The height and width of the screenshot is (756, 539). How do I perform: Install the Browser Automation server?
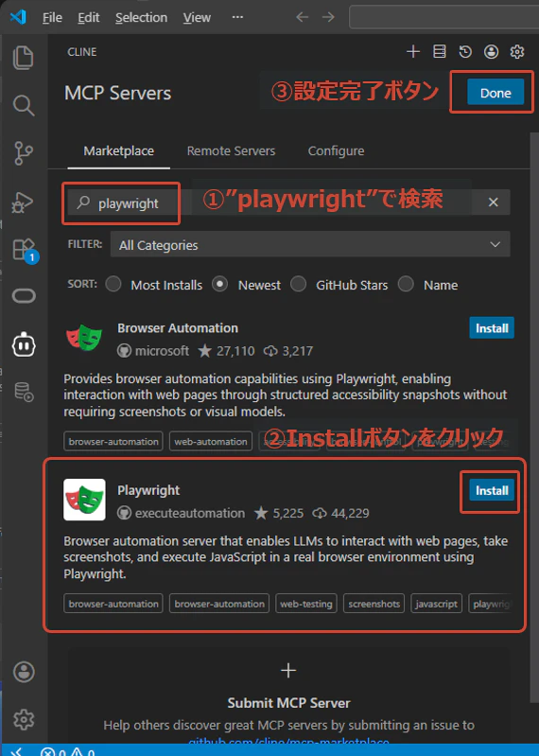coord(492,328)
